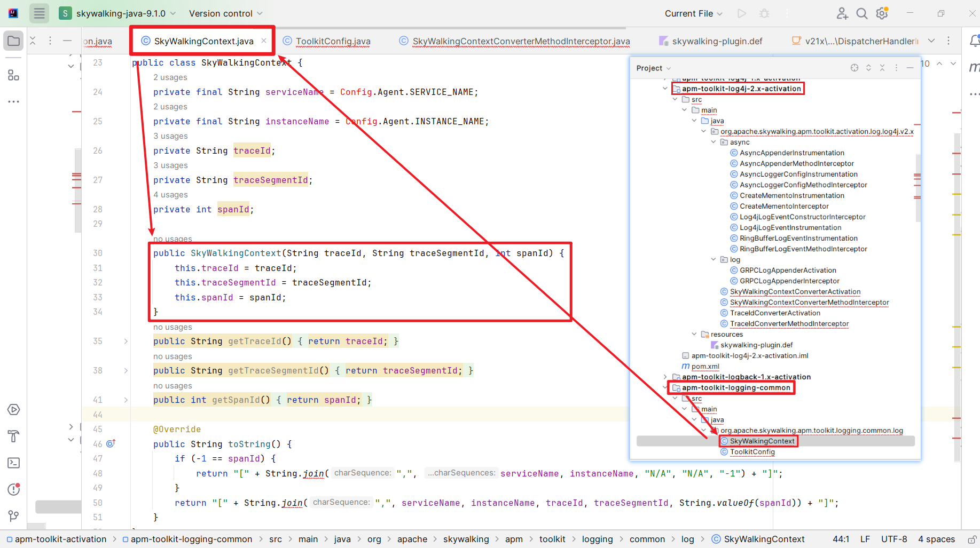The width and height of the screenshot is (980, 548).
Task: Hide the Project panel
Action: [910, 68]
